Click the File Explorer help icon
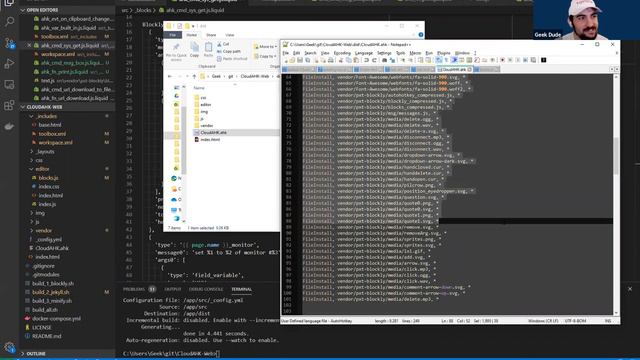 [x=421, y=35]
